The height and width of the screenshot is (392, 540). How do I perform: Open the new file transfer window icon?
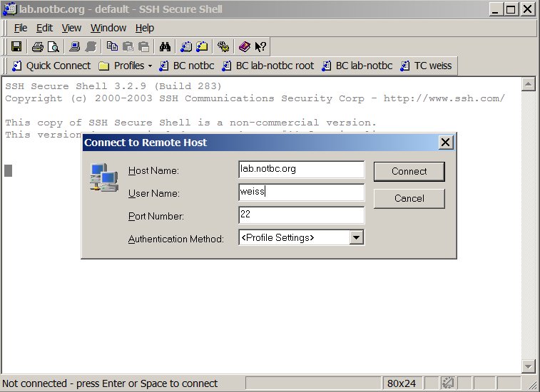202,47
